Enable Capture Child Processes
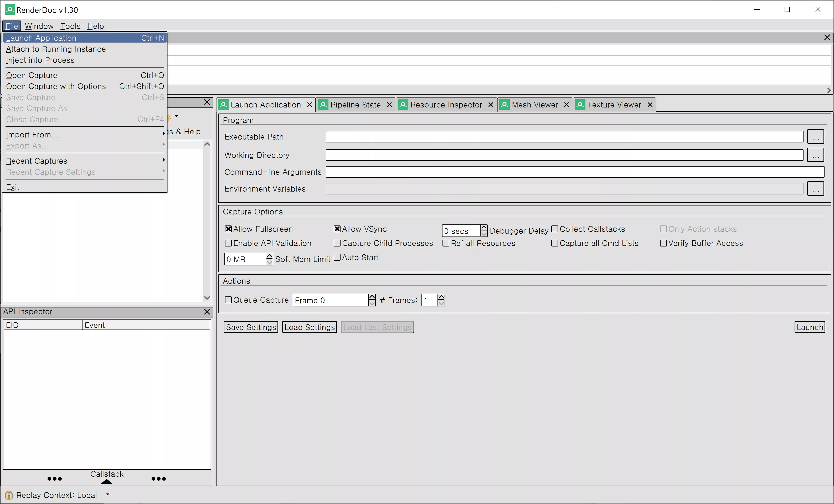834x504 pixels. 337,243
